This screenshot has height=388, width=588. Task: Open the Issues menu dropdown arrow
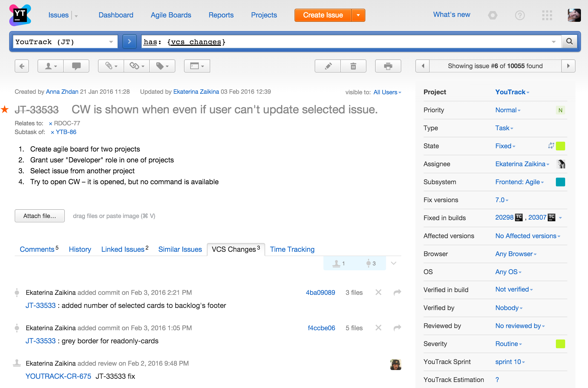[76, 16]
